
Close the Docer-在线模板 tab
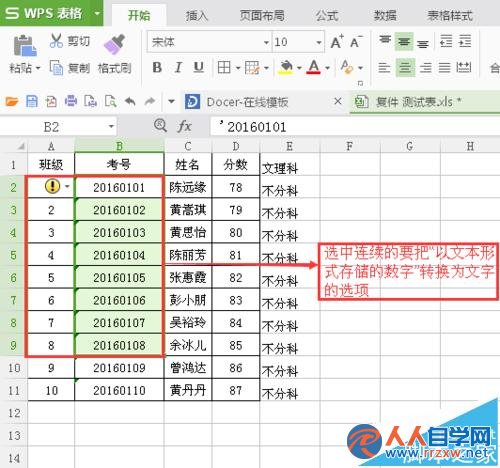click(338, 101)
